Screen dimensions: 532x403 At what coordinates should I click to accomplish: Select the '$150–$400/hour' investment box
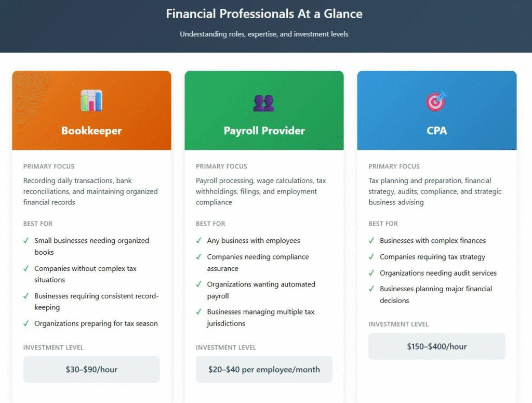[x=436, y=346]
